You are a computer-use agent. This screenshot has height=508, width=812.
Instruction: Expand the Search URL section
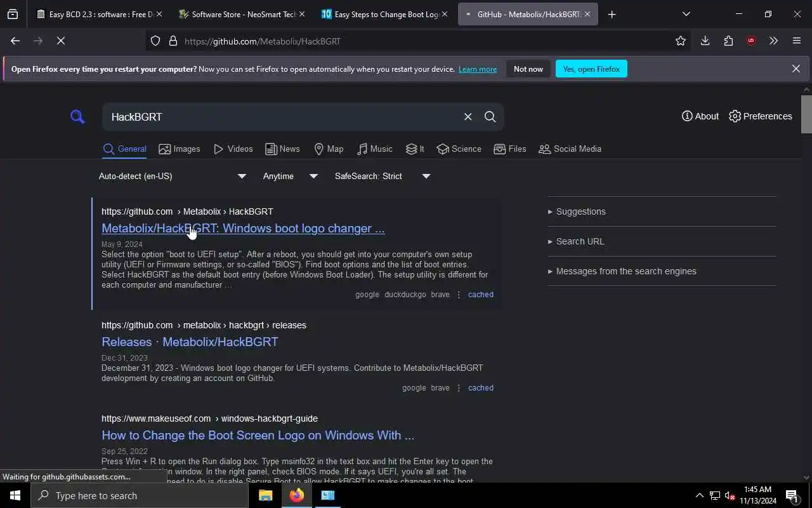tap(576, 241)
